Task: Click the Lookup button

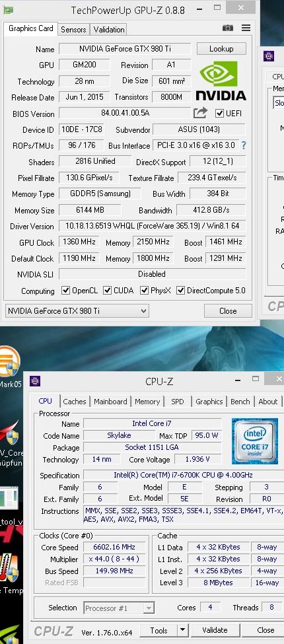Action: point(221,48)
